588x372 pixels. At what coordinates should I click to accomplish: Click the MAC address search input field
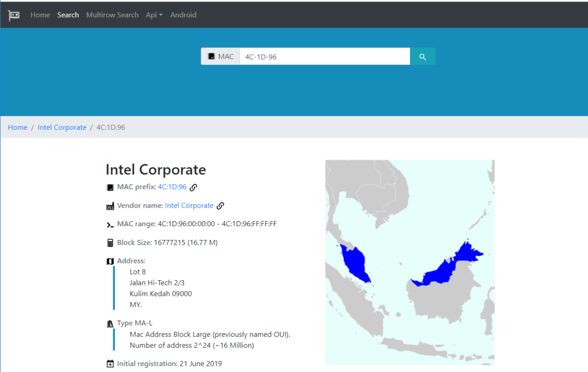point(324,57)
